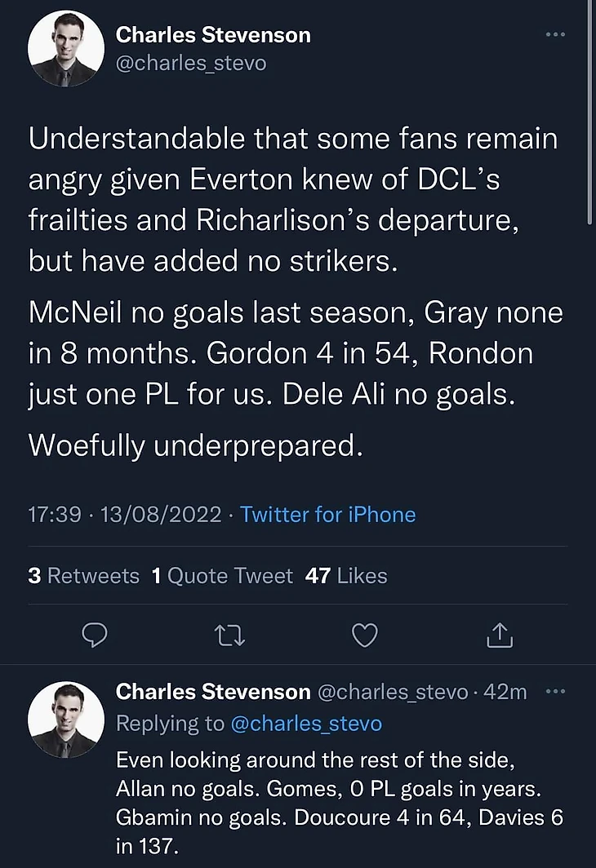Open the reply tweet's three-dot options menu
Screen dimensions: 596x868
tap(555, 692)
